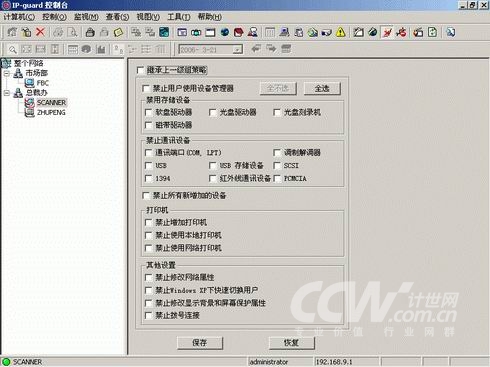Image resolution: width=490 pixels, height=367 pixels.
Task: Click the yellow warning triangle icon
Action: click(341, 32)
